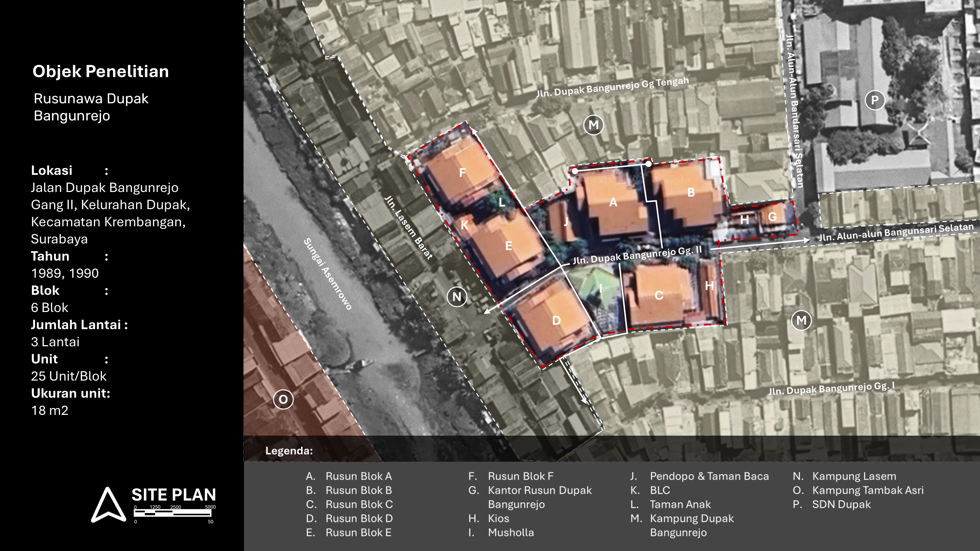Click the Jln. Dupak Bangunrejo Gg. II label
980x551 pixels.
(x=637, y=255)
